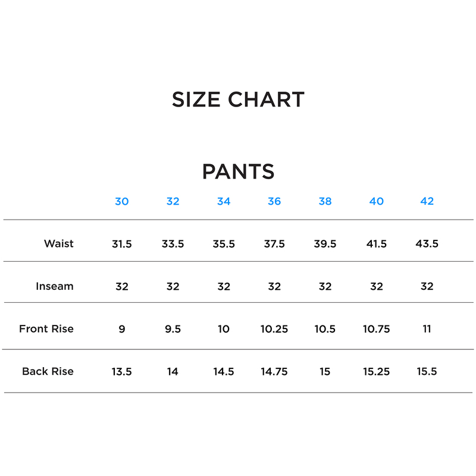Image resolution: width=476 pixels, height=476 pixels.
Task: Click the PANTS title text
Action: point(238,171)
